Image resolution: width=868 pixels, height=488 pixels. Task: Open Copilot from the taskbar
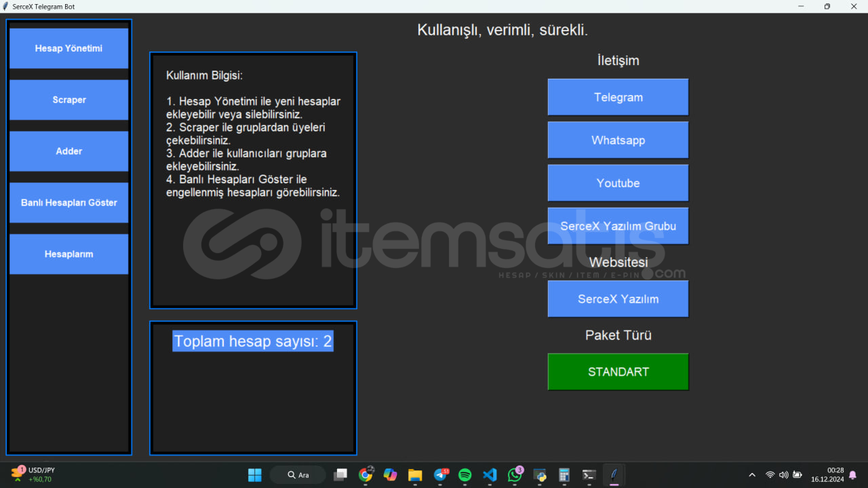point(390,475)
